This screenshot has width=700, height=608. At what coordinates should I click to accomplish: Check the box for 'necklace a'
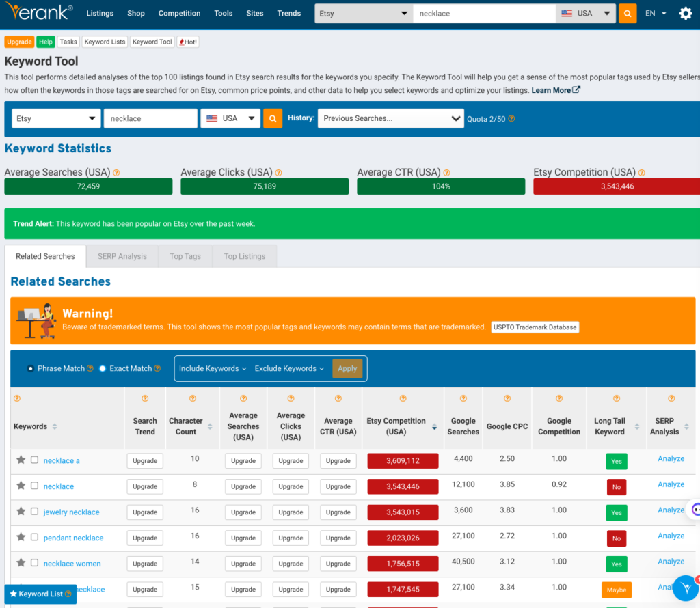point(34,460)
